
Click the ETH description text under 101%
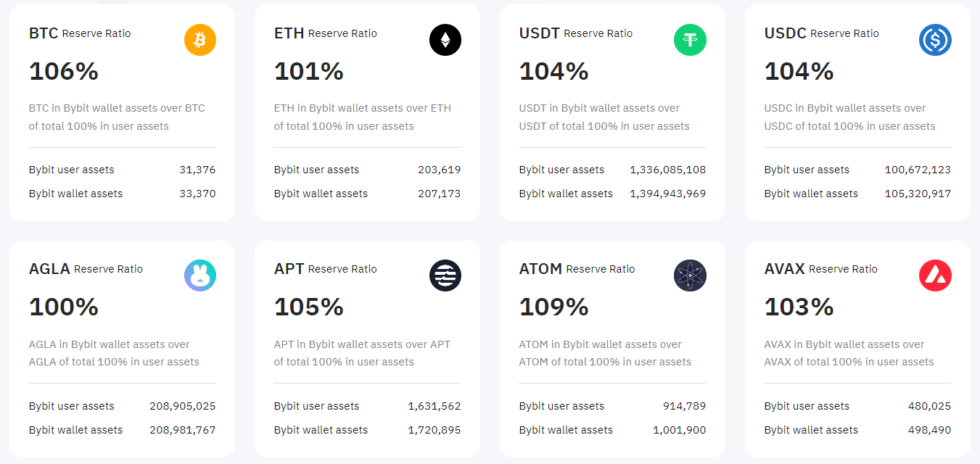[x=363, y=117]
